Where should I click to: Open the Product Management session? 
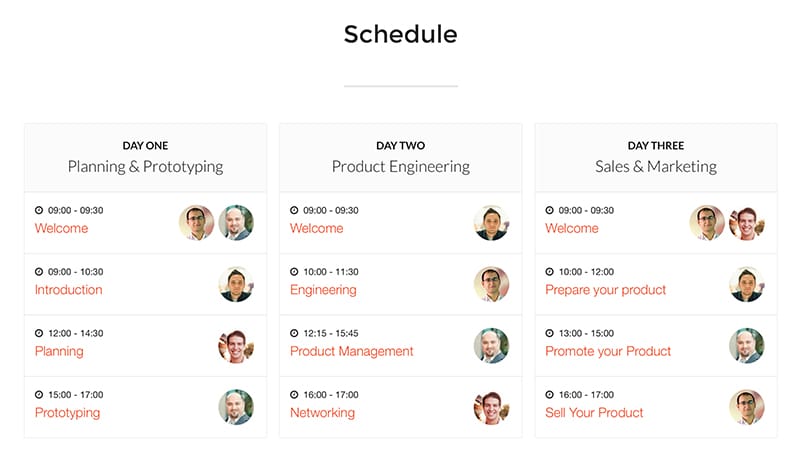point(352,351)
